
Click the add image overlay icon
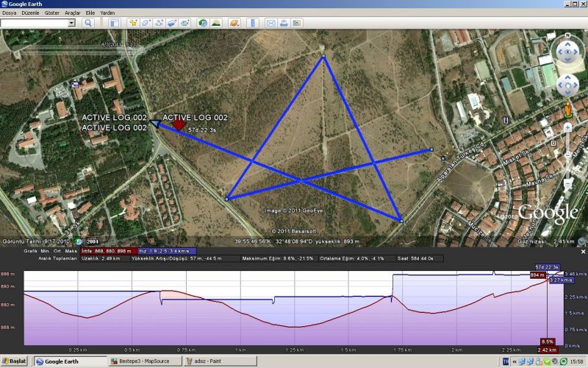point(171,23)
